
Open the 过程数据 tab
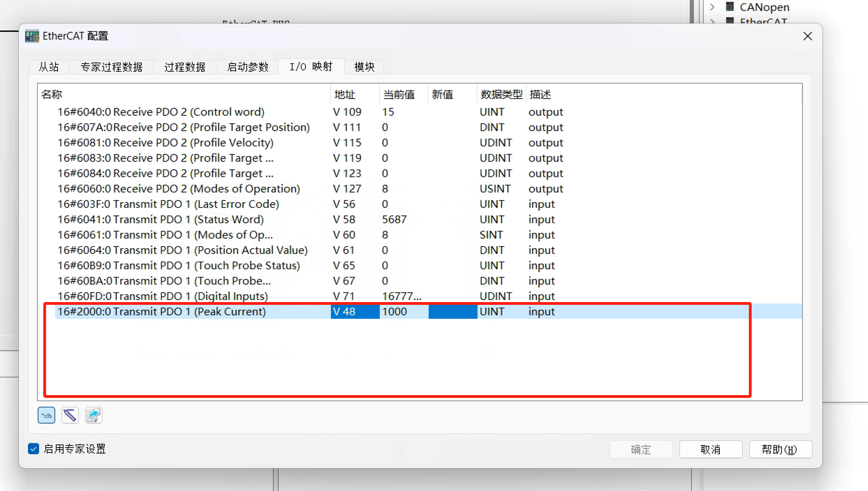(x=185, y=67)
